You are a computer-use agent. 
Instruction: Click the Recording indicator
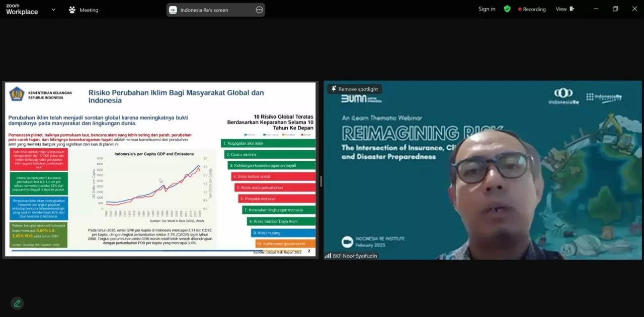pyautogui.click(x=532, y=9)
